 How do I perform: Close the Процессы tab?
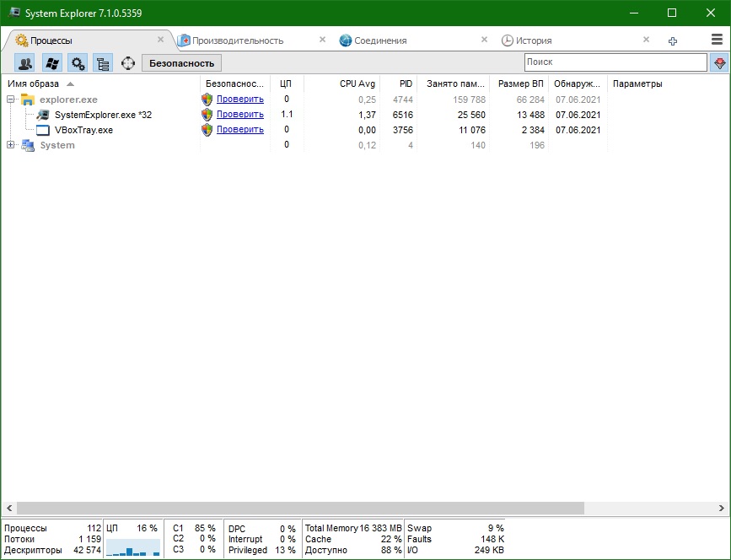coord(160,40)
